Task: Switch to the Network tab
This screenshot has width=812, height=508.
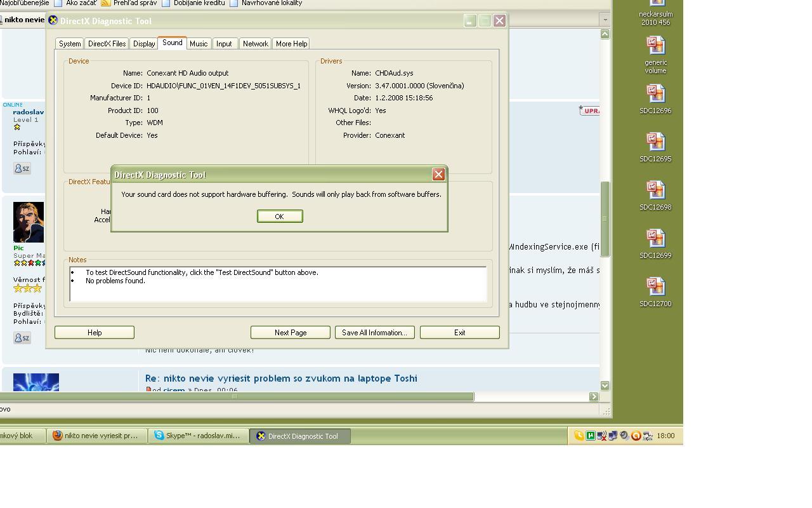Action: pyautogui.click(x=255, y=44)
